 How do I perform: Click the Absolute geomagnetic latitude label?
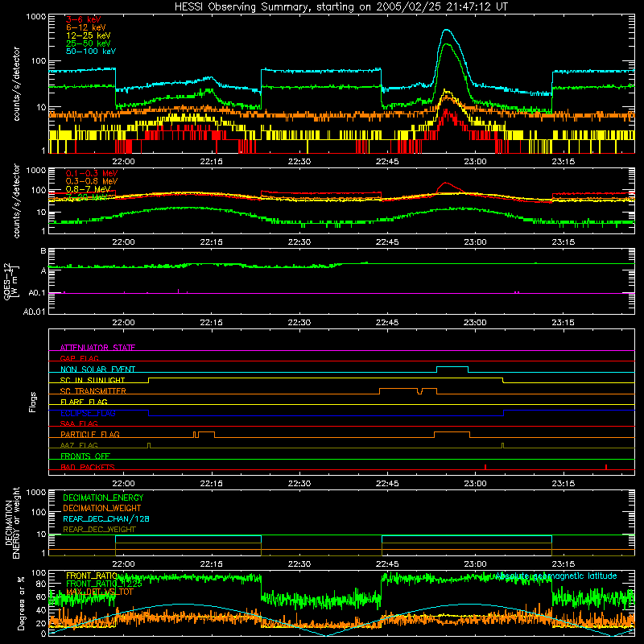coord(556,576)
